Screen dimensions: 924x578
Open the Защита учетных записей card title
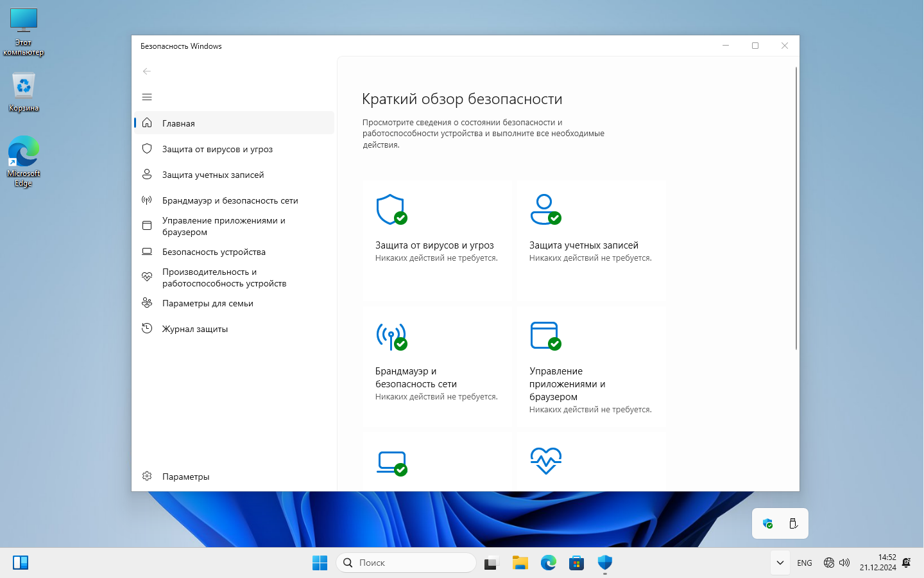click(584, 245)
